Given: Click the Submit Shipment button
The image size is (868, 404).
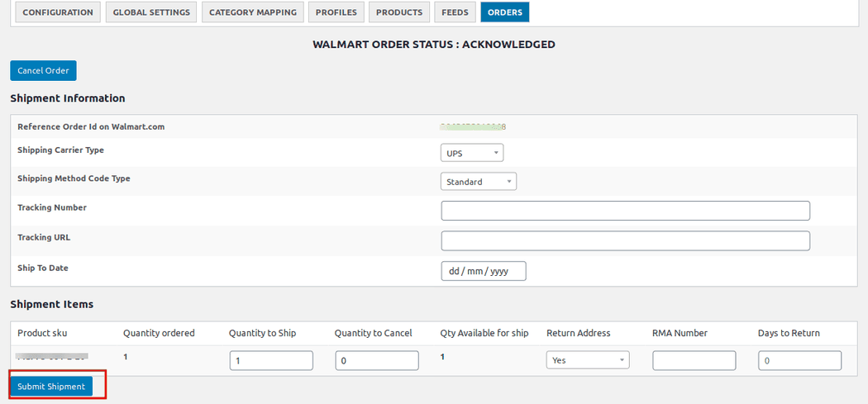Looking at the screenshot, I should point(51,387).
